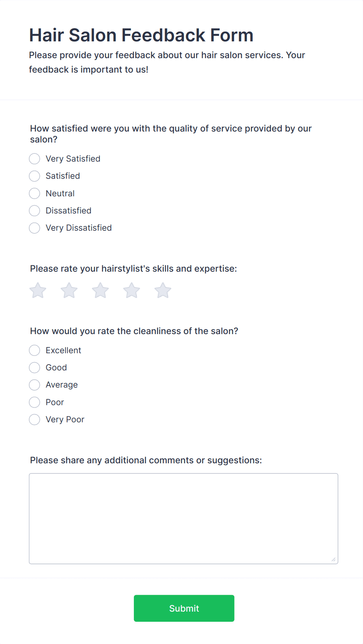Rate hairstylist with the fifth star

click(x=163, y=290)
